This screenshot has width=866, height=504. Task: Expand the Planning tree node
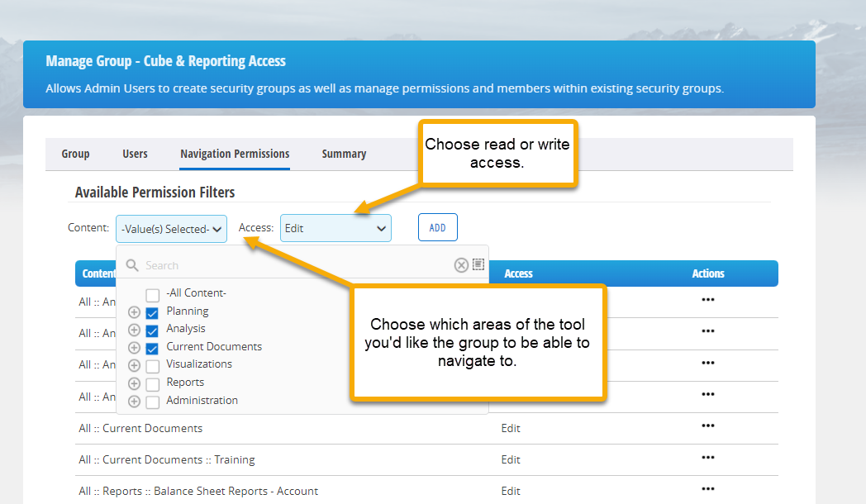134,312
